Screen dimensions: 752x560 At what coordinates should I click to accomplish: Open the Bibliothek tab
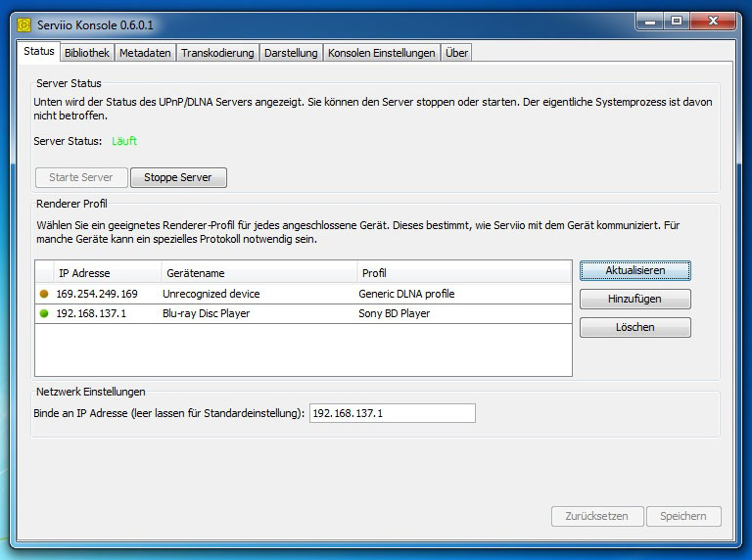pyautogui.click(x=87, y=53)
